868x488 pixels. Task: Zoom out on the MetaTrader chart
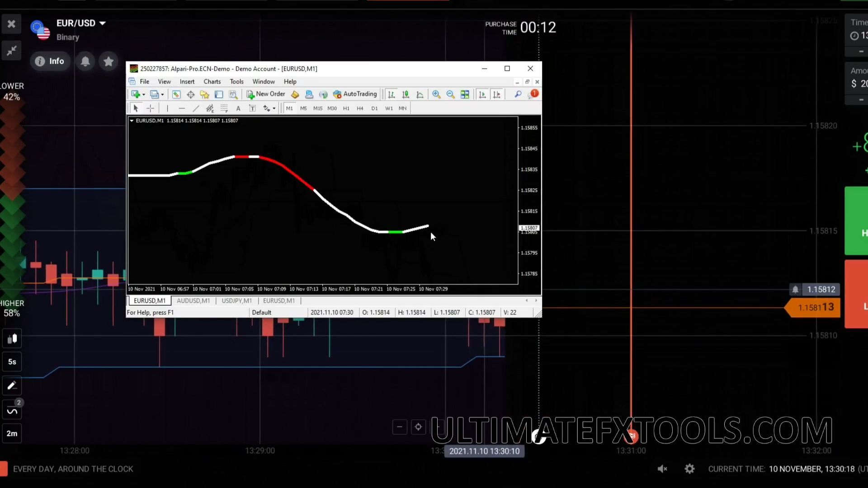coord(450,94)
